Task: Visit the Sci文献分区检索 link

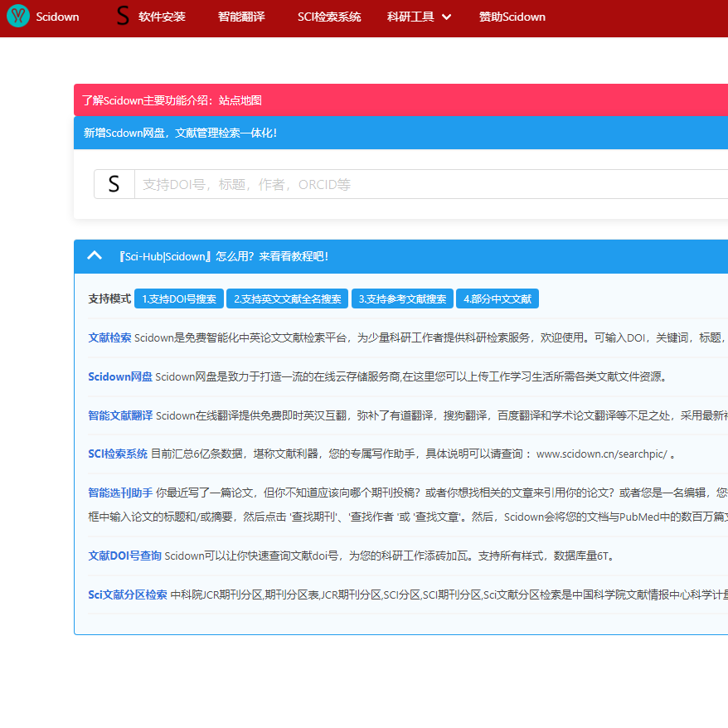Action: (x=128, y=595)
